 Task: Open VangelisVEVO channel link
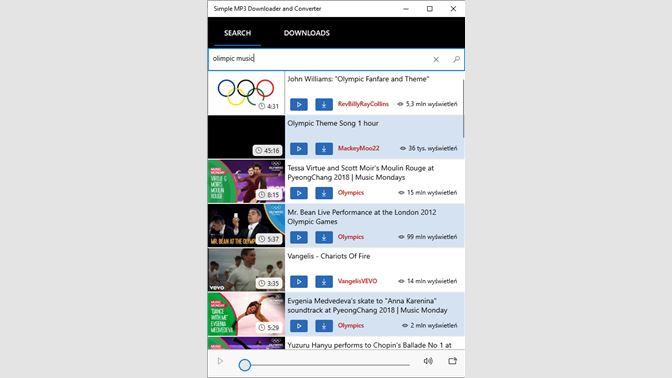pyautogui.click(x=357, y=281)
